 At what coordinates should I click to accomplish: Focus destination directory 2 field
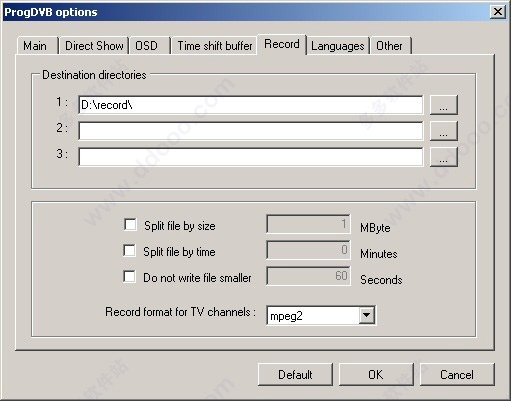coord(251,131)
